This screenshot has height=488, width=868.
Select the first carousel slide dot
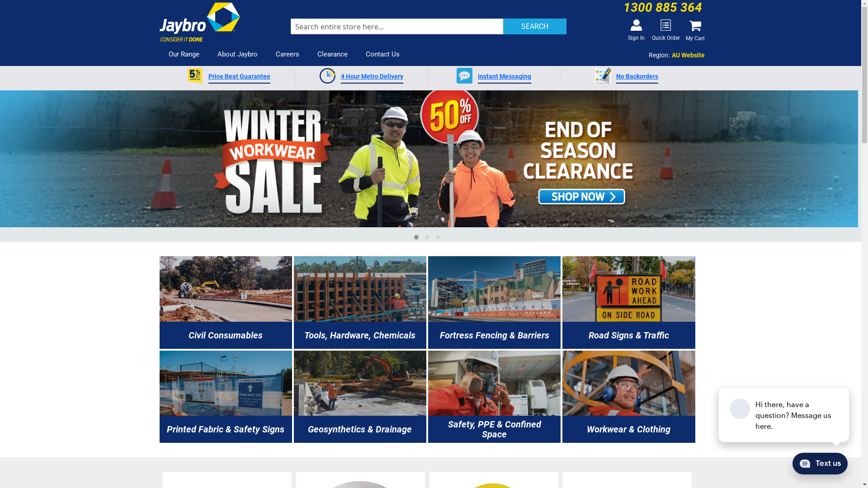click(416, 237)
